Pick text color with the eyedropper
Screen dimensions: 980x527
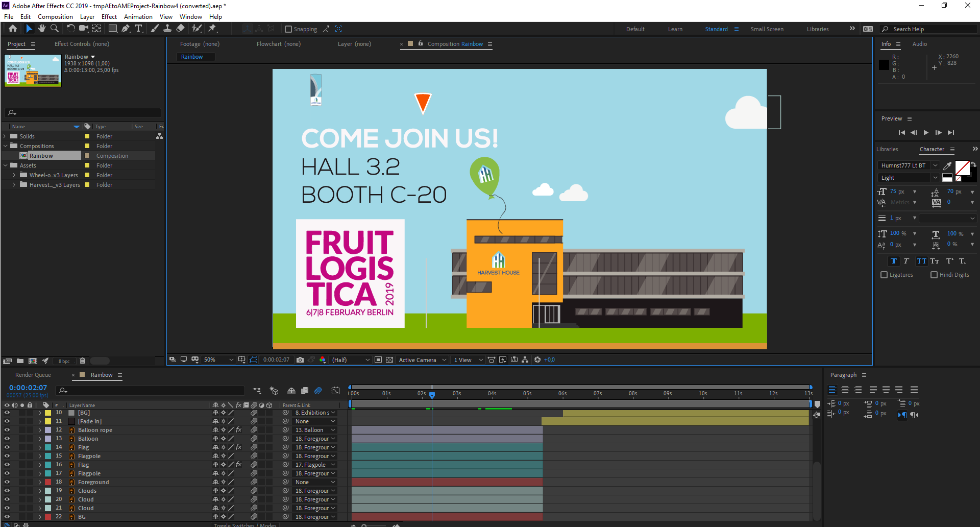[x=947, y=165]
